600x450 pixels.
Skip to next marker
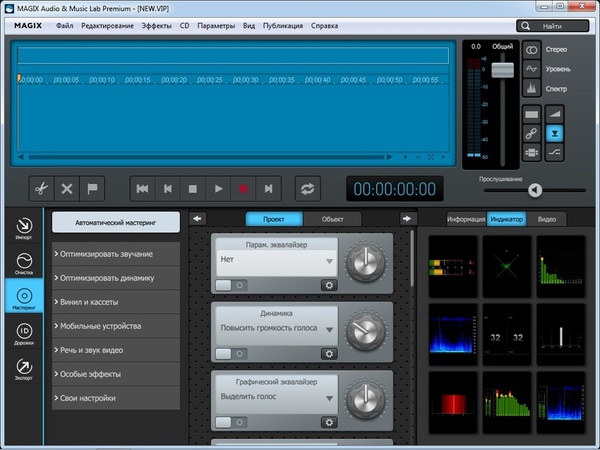point(269,189)
